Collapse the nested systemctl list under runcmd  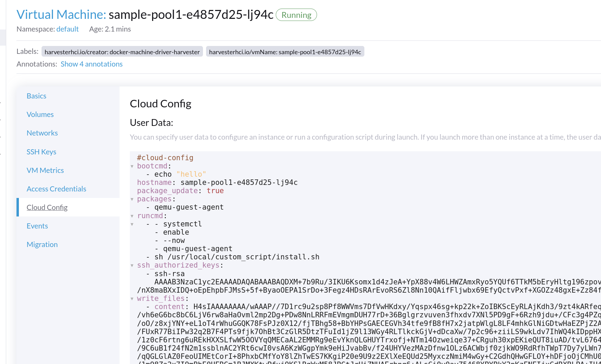click(x=132, y=224)
